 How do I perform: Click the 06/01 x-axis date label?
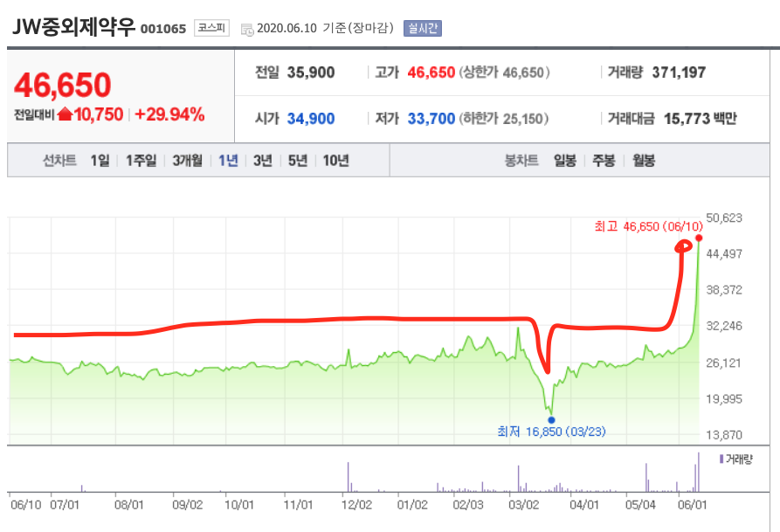click(692, 505)
